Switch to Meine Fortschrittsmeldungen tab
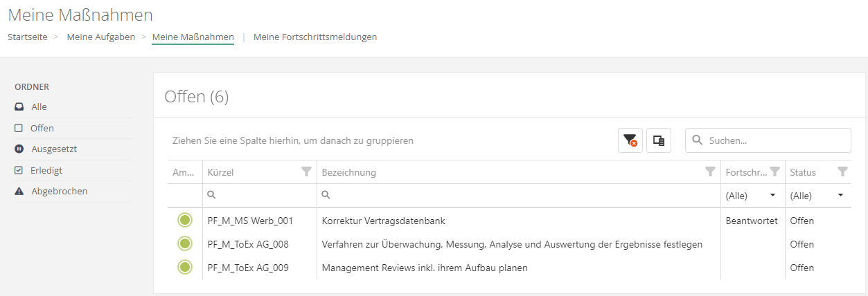Viewport: 868px width, 296px height. pyautogui.click(x=315, y=37)
